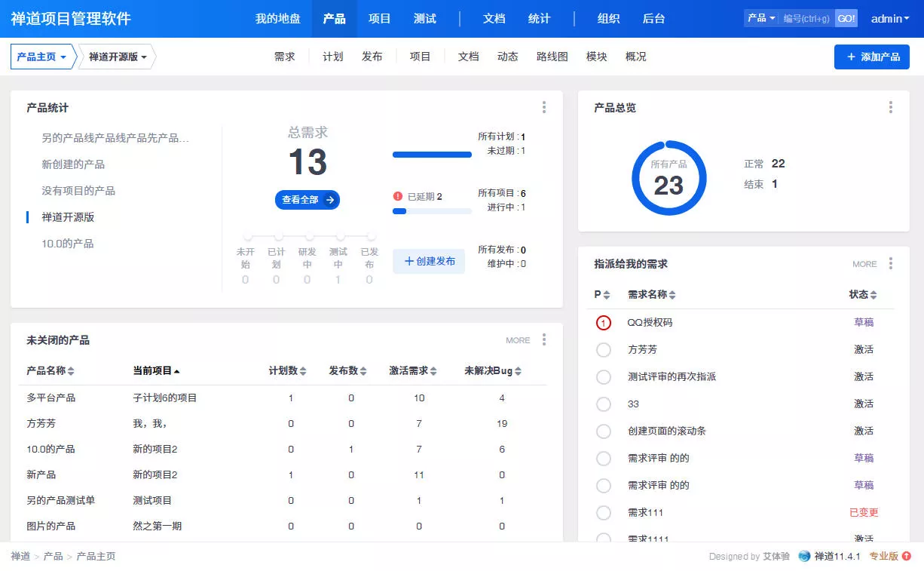Image resolution: width=924 pixels, height=571 pixels.
Task: Open the 指派给我的需求 panel three-dot menu
Action: pyautogui.click(x=891, y=264)
